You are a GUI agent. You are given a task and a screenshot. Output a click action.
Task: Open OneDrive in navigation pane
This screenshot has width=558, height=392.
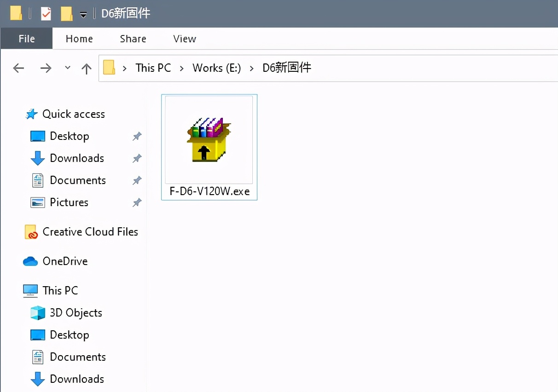click(65, 261)
